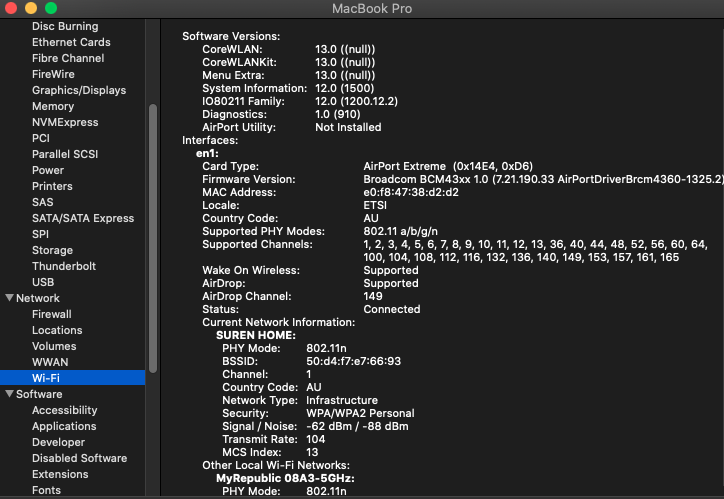The height and width of the screenshot is (499, 724).
Task: Select Memory in the sidebar
Action: [53, 106]
